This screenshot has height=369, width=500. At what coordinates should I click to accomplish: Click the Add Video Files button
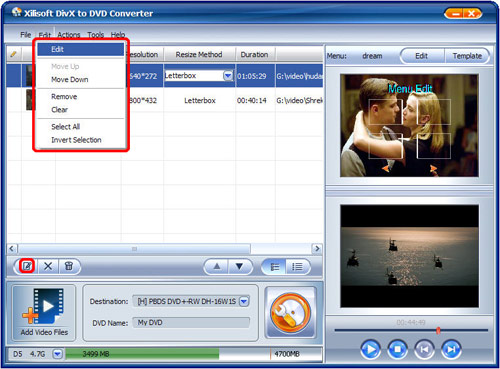pos(44,312)
